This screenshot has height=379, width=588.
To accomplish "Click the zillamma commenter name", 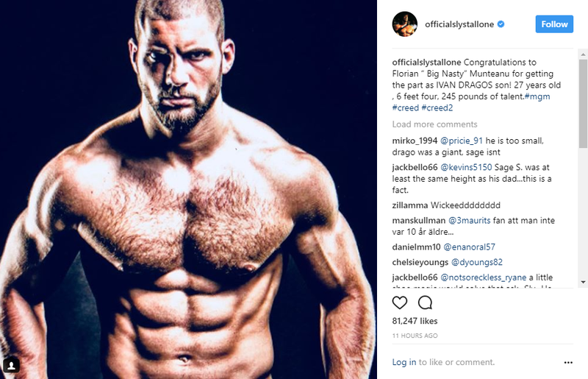I will point(413,205).
